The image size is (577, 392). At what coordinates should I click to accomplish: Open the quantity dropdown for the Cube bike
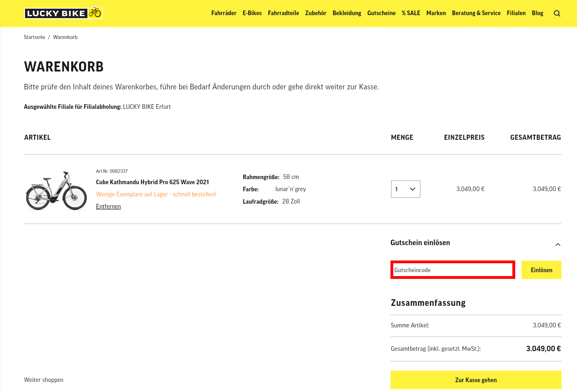coord(405,189)
